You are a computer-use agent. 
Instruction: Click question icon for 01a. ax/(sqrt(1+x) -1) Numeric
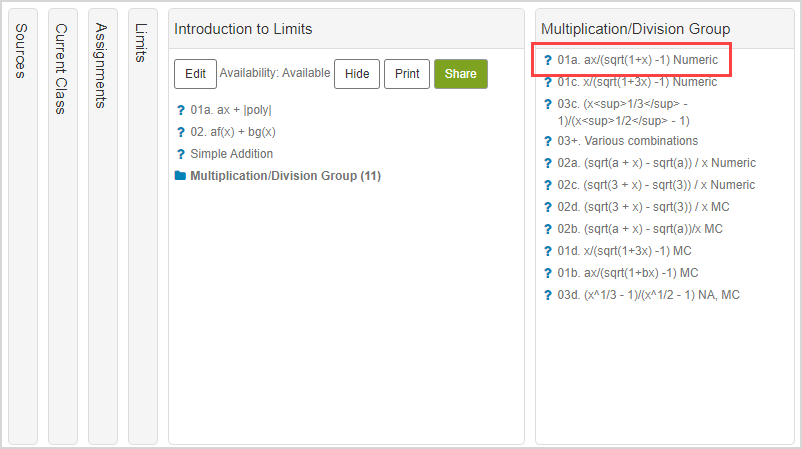pos(548,60)
